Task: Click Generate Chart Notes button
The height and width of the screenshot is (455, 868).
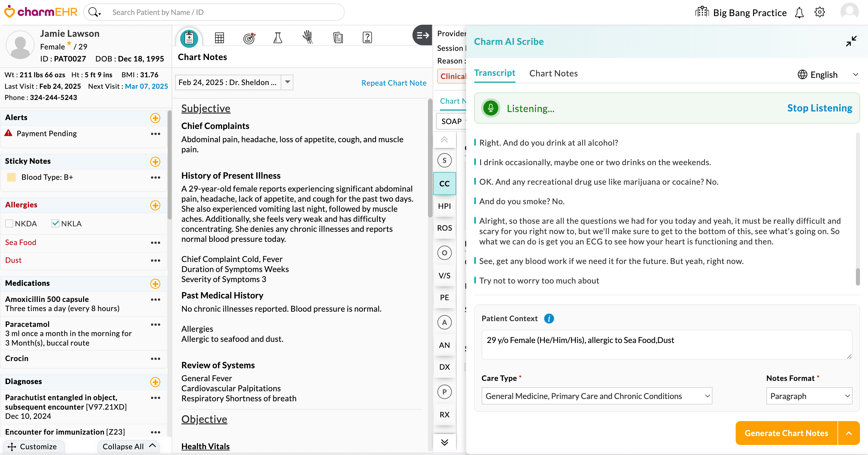Action: (x=786, y=433)
